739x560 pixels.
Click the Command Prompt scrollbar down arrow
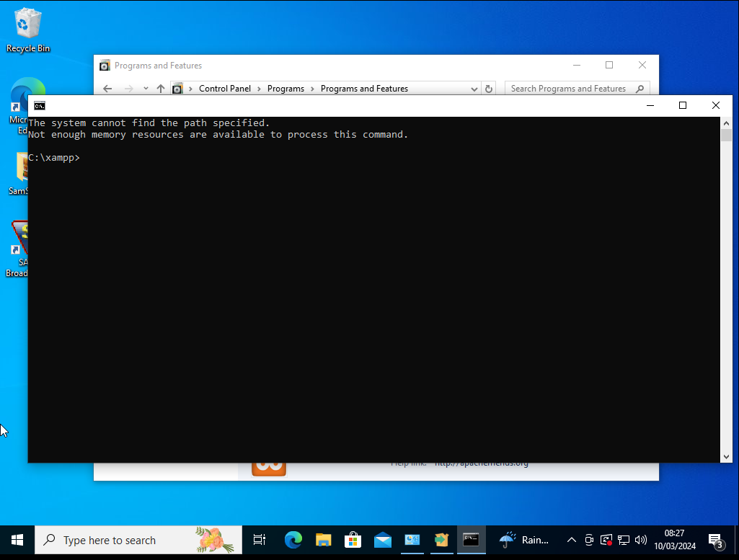[x=726, y=457]
